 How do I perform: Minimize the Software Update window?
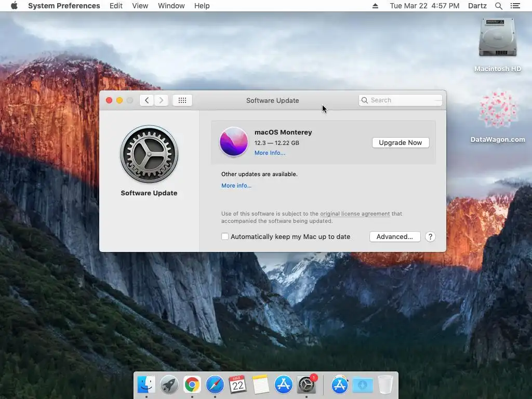coord(119,100)
